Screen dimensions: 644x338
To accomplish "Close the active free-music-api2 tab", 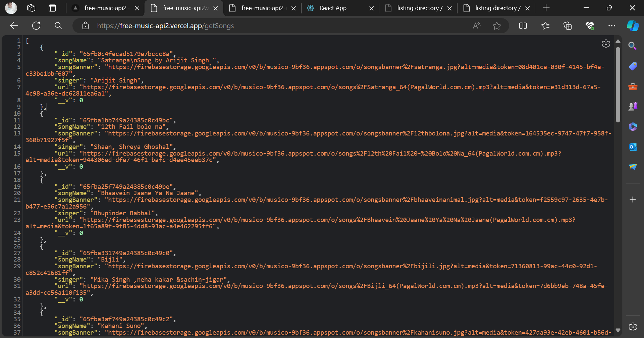I will [215, 8].
